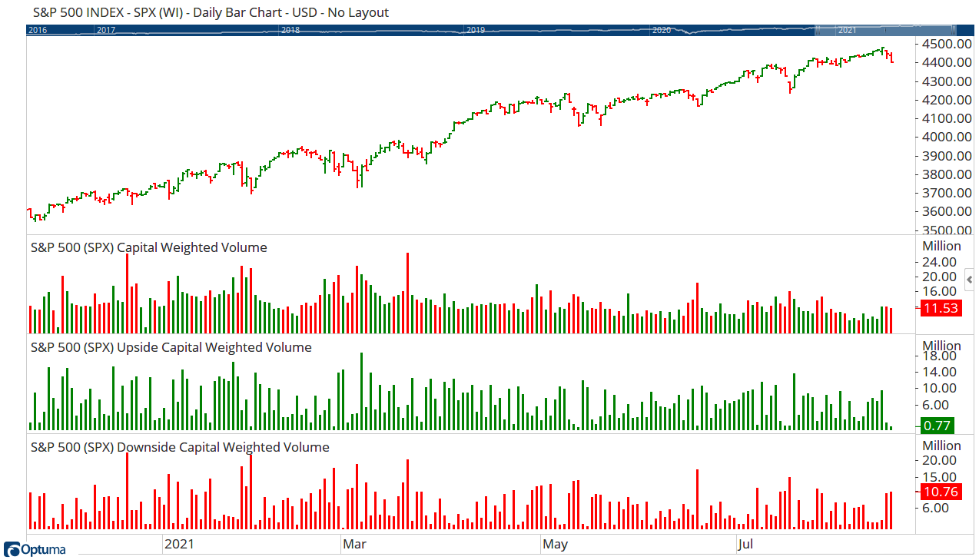Jump to 2021 in the overview timeline
Screen dimensions: 979x560
847,30
